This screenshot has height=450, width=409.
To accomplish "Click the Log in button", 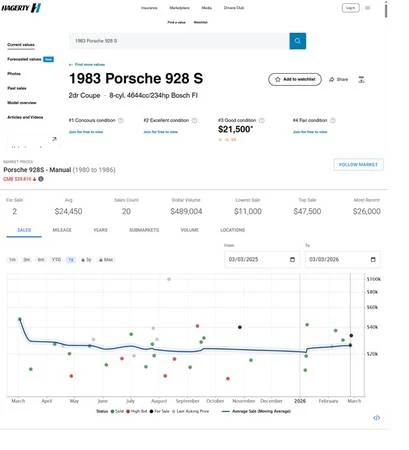I will pyautogui.click(x=351, y=8).
